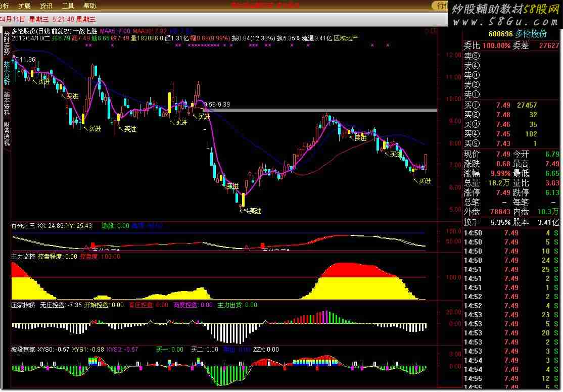Click the 今开 value 6.79
The width and height of the screenshot is (563, 392).
552,155
